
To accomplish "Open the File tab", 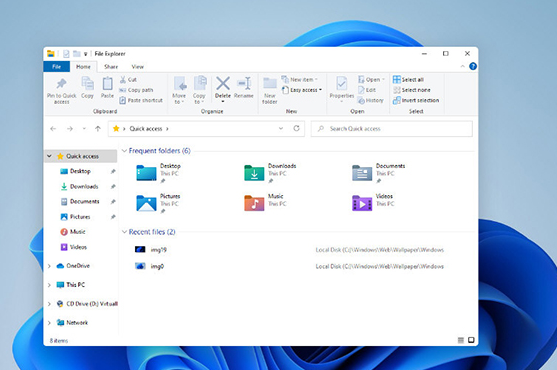I will coord(56,67).
